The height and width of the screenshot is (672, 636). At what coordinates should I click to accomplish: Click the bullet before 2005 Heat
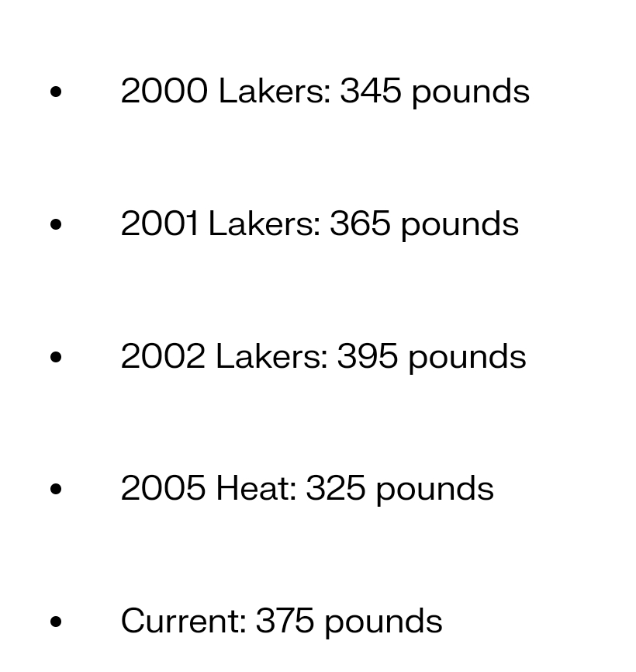coord(56,490)
